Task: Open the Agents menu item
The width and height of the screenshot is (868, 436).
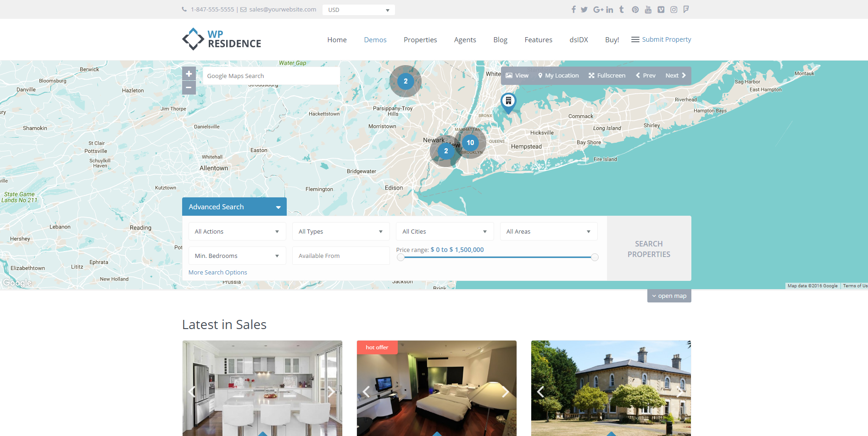Action: pyautogui.click(x=465, y=40)
